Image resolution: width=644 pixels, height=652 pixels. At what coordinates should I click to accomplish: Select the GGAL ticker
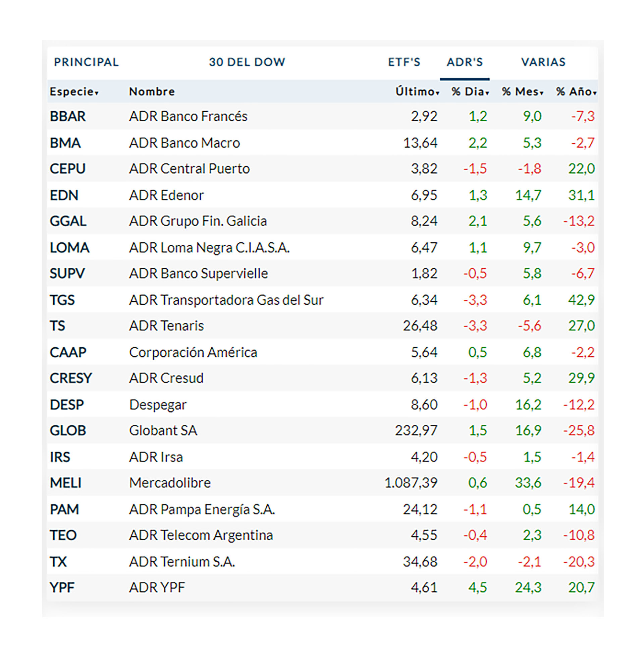pyautogui.click(x=68, y=221)
